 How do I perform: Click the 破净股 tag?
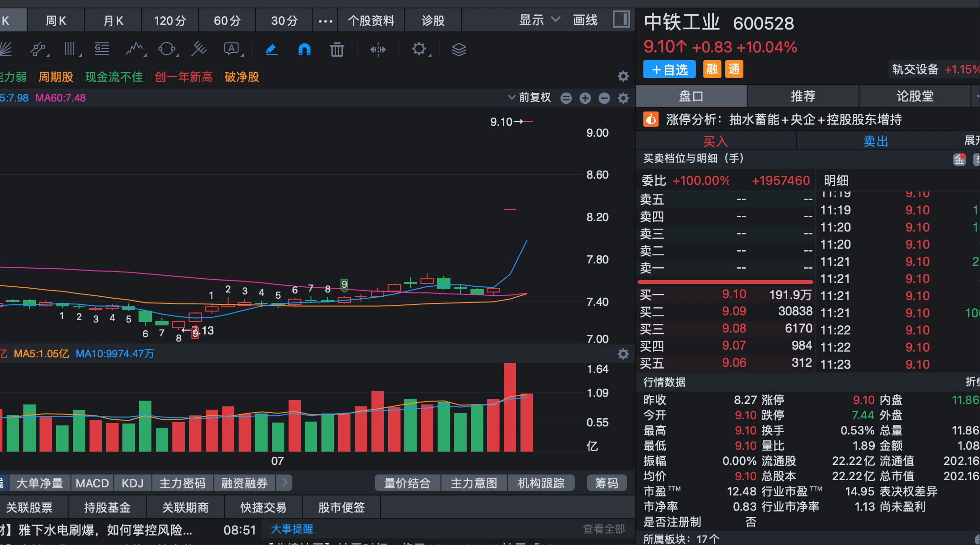[242, 77]
